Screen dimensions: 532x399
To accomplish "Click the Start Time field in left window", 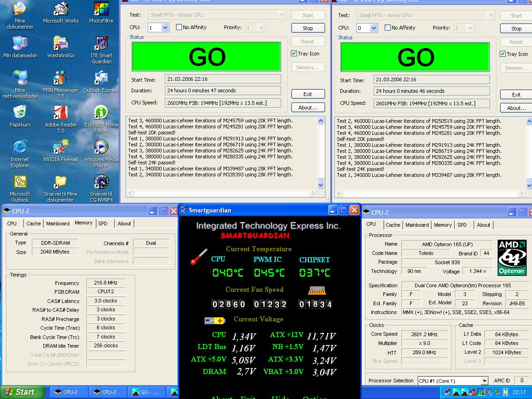I will [223, 79].
